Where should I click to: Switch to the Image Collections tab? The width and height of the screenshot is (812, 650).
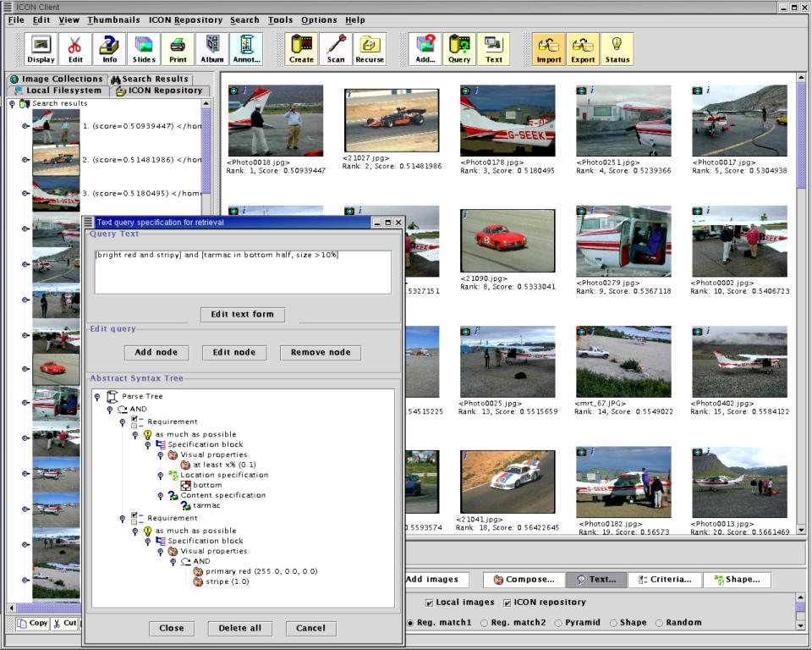coord(56,79)
